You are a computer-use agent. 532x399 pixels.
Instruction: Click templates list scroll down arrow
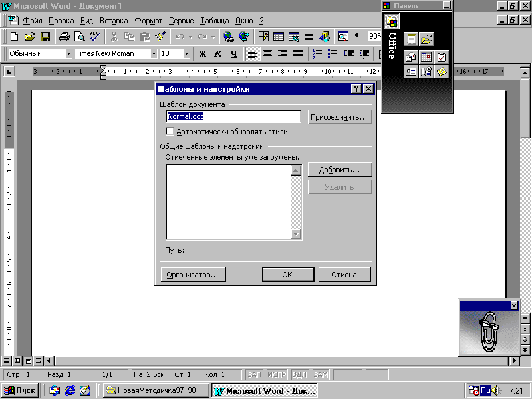[296, 234]
